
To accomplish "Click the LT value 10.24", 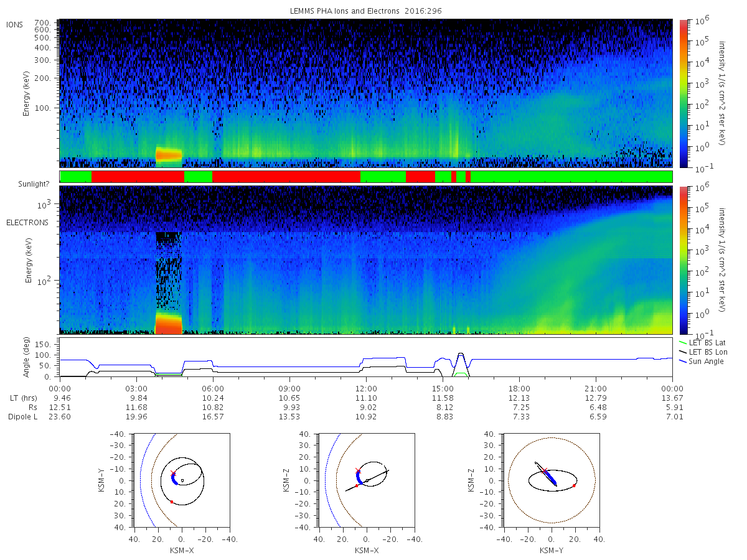I will tap(213, 398).
